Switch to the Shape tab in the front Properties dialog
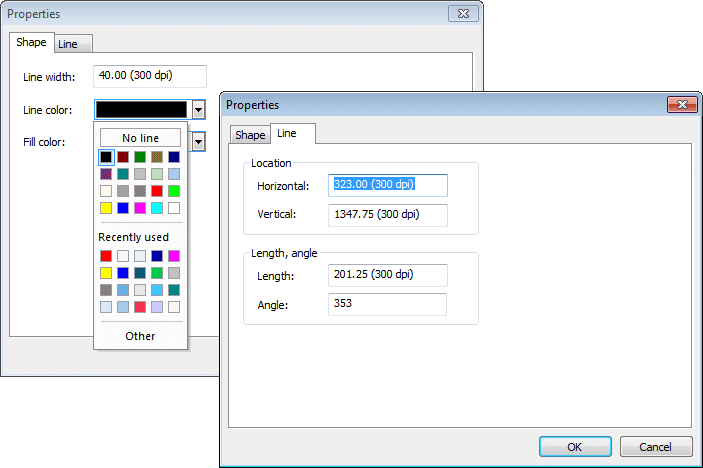Viewport: 703px width, 468px height. pyautogui.click(x=250, y=135)
